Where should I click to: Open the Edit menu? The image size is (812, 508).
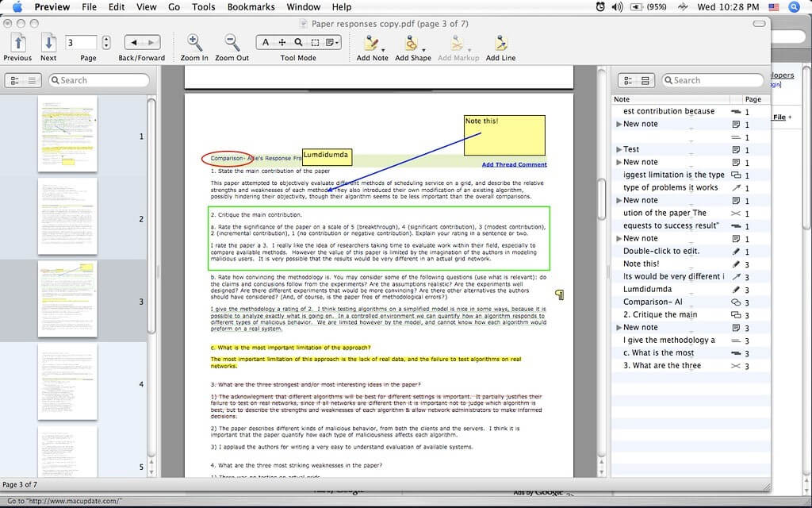(117, 6)
